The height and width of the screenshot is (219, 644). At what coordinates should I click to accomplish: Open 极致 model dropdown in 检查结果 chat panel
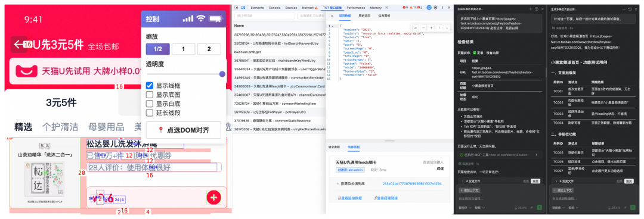click(479, 208)
